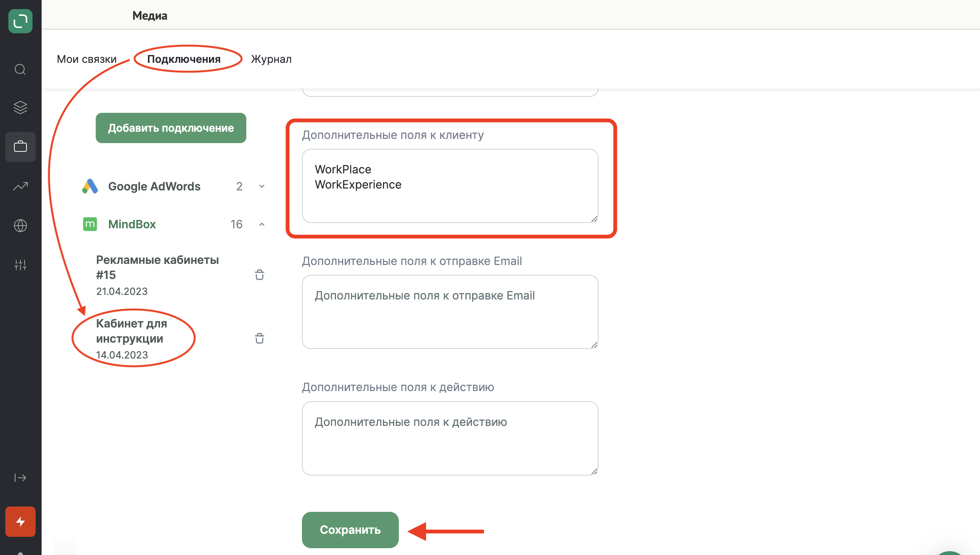Click label Дополнительные поля к отправке Email
This screenshot has width=980, height=555.
[412, 261]
